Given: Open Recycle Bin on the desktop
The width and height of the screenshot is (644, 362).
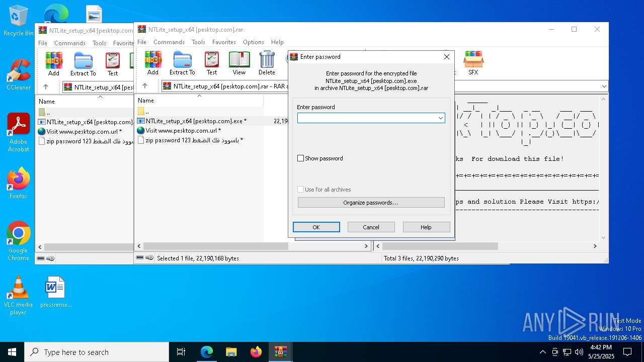Looking at the screenshot, I should point(19,21).
